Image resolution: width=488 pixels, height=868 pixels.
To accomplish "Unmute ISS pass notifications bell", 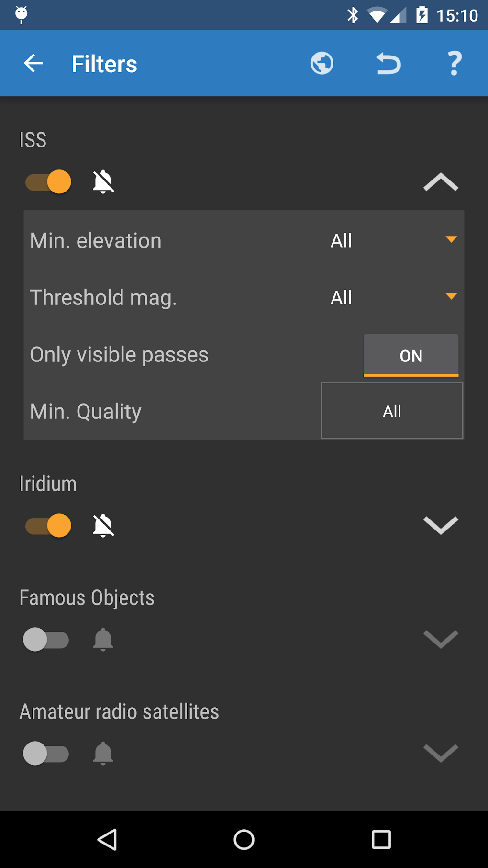I will tap(103, 182).
